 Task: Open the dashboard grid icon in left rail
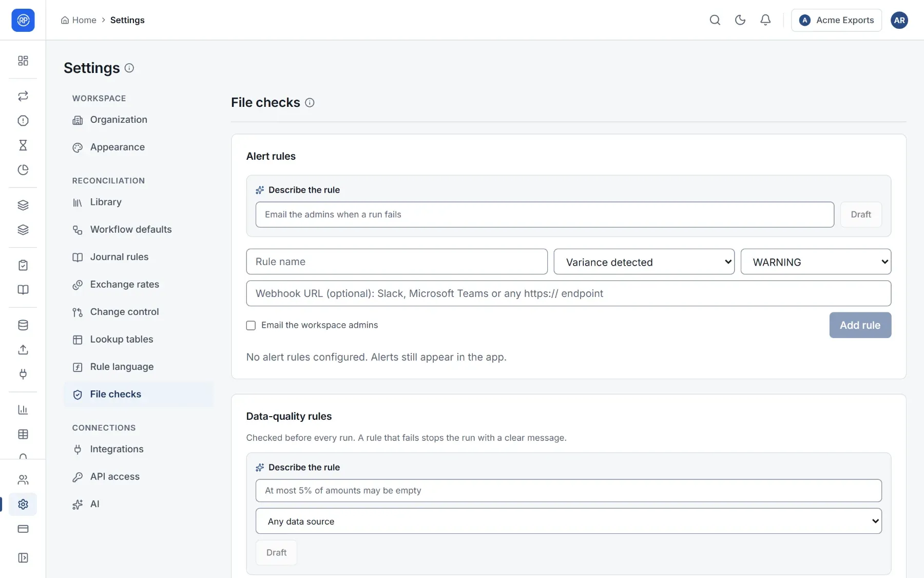[x=23, y=61]
